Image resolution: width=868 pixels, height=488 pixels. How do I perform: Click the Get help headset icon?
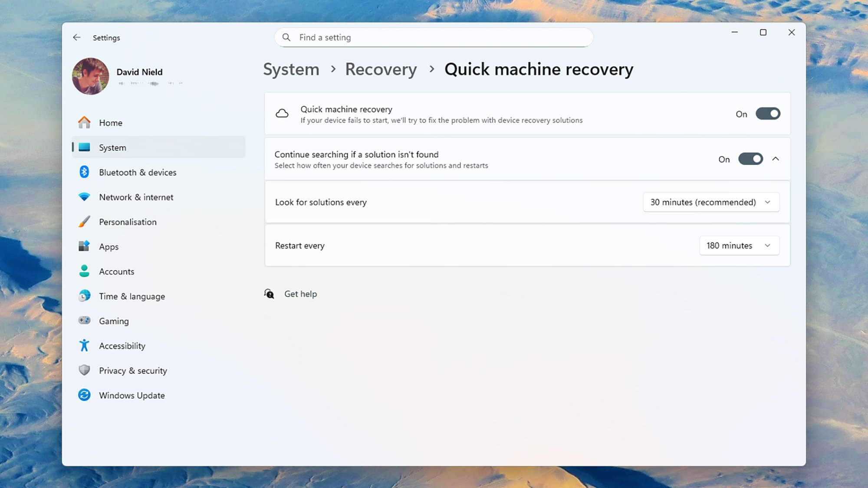tap(269, 294)
